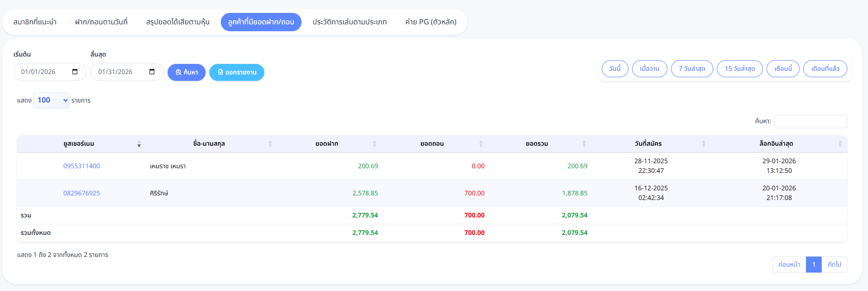Sort by username column arrow
The image size is (868, 291).
(139, 144)
